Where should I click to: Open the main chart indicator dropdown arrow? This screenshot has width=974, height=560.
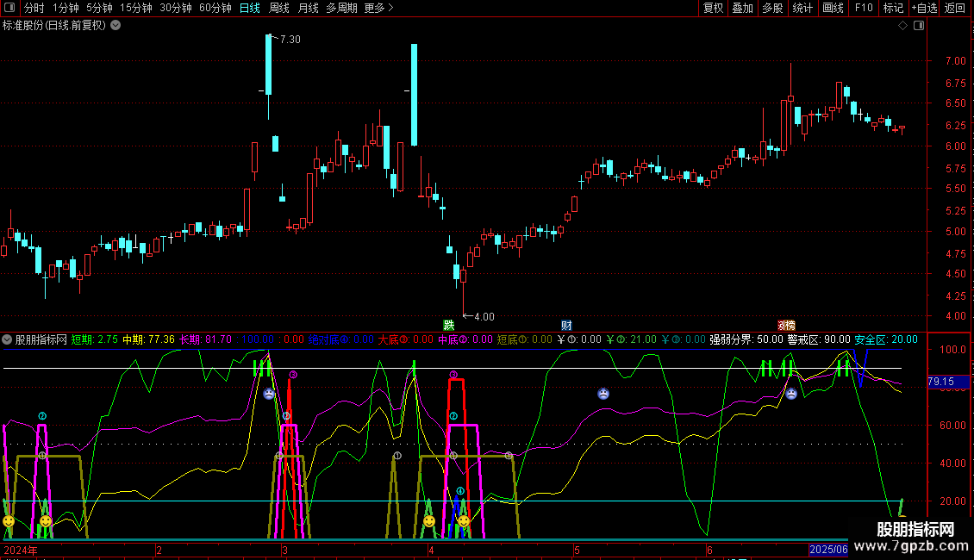click(x=116, y=26)
